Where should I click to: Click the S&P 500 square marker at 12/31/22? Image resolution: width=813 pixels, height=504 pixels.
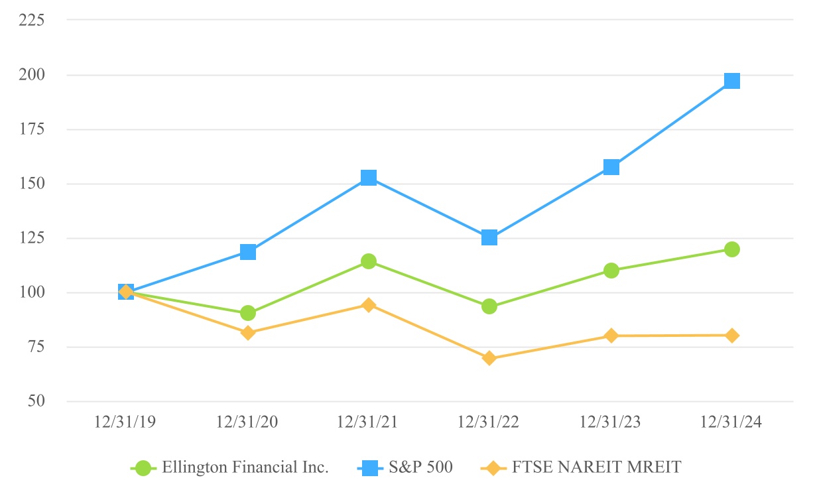489,237
